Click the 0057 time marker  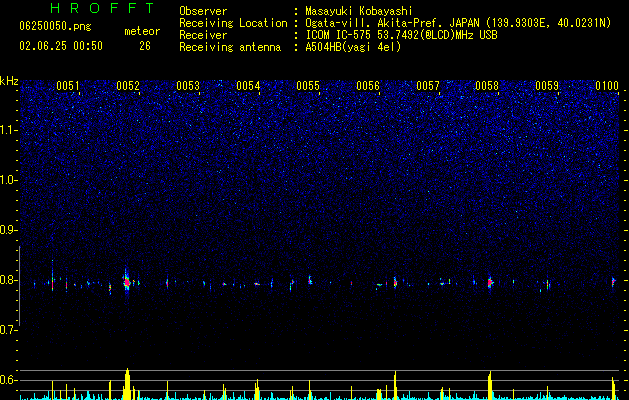coord(428,86)
